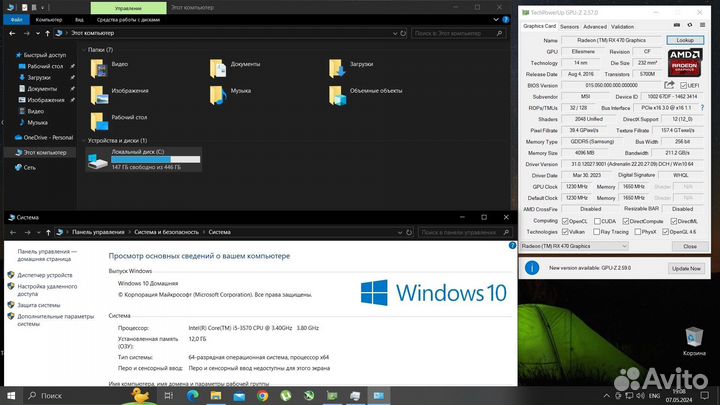Switch to Sensors tab in GPU-Z

click(569, 27)
